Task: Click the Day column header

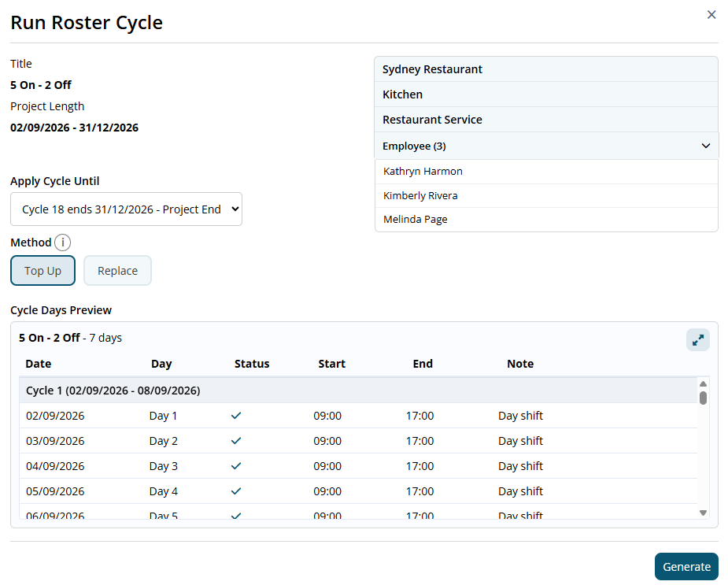Action: click(161, 364)
